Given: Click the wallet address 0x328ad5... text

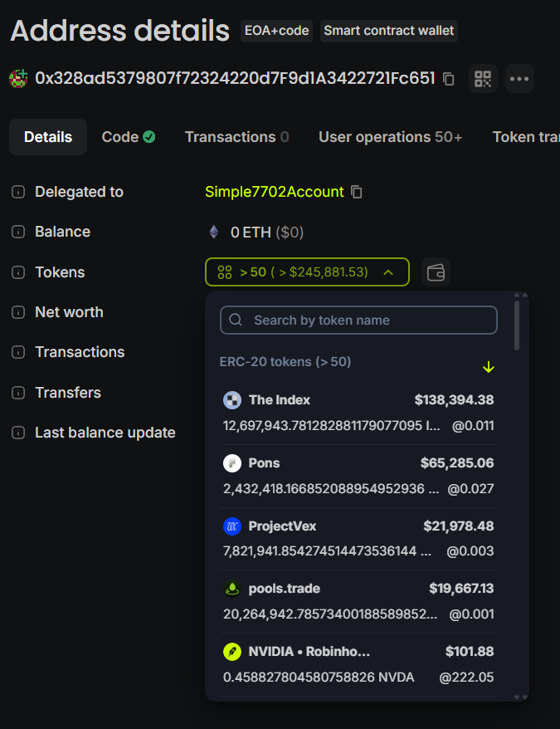Looking at the screenshot, I should [235, 78].
